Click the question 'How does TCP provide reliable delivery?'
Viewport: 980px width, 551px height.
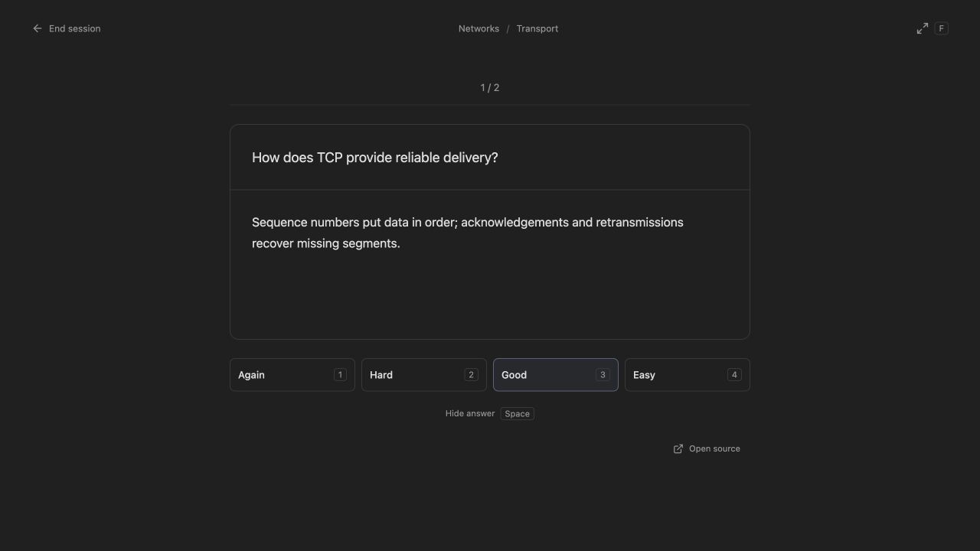(x=375, y=158)
